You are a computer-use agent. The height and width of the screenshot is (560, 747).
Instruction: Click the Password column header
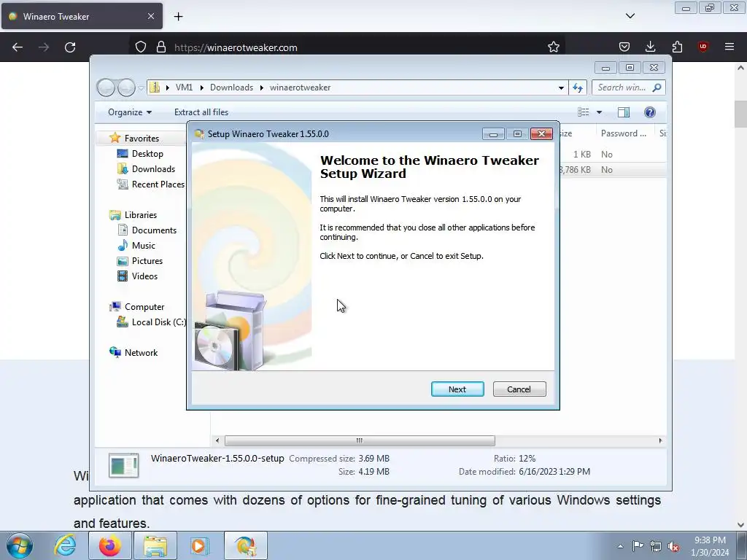[x=623, y=134]
